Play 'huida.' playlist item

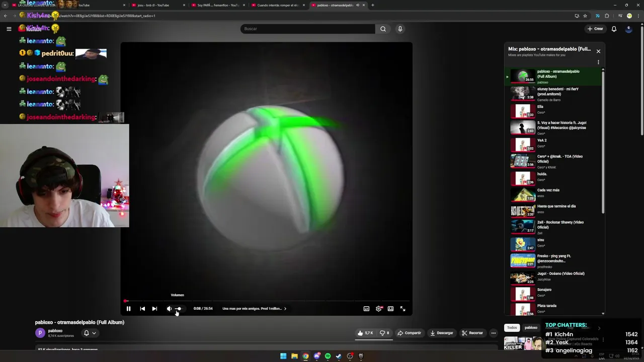[553, 178]
